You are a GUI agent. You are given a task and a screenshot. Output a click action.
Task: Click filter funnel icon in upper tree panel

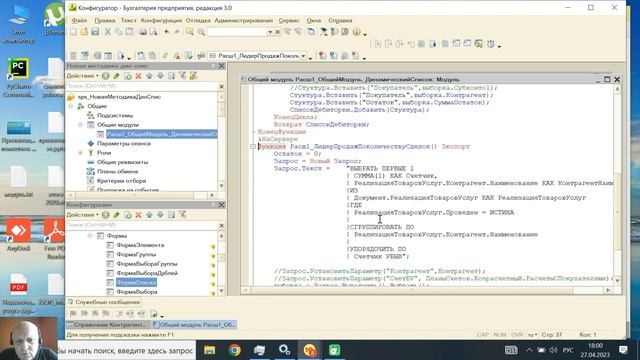(x=182, y=76)
